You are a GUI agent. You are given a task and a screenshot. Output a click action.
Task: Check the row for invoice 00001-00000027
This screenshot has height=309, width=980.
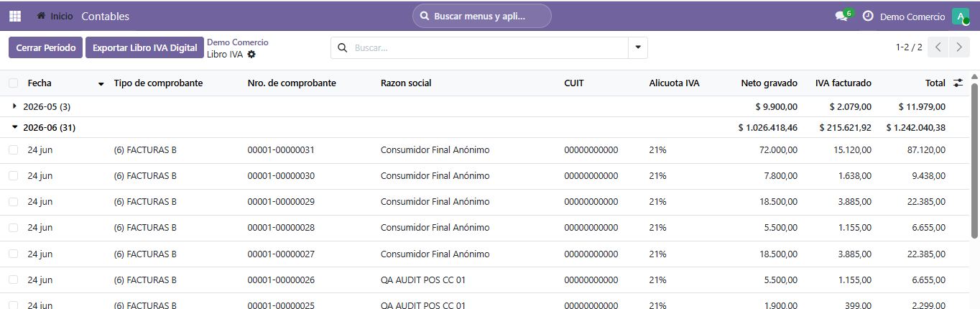coord(14,254)
